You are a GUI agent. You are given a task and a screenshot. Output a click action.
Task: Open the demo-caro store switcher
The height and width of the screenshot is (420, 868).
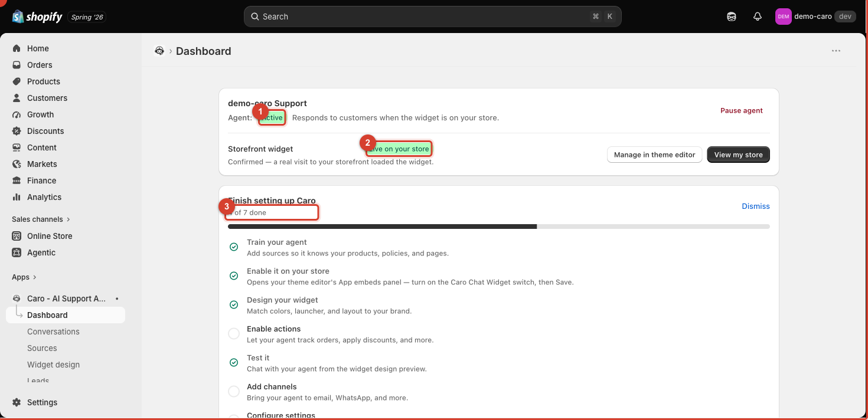point(815,17)
